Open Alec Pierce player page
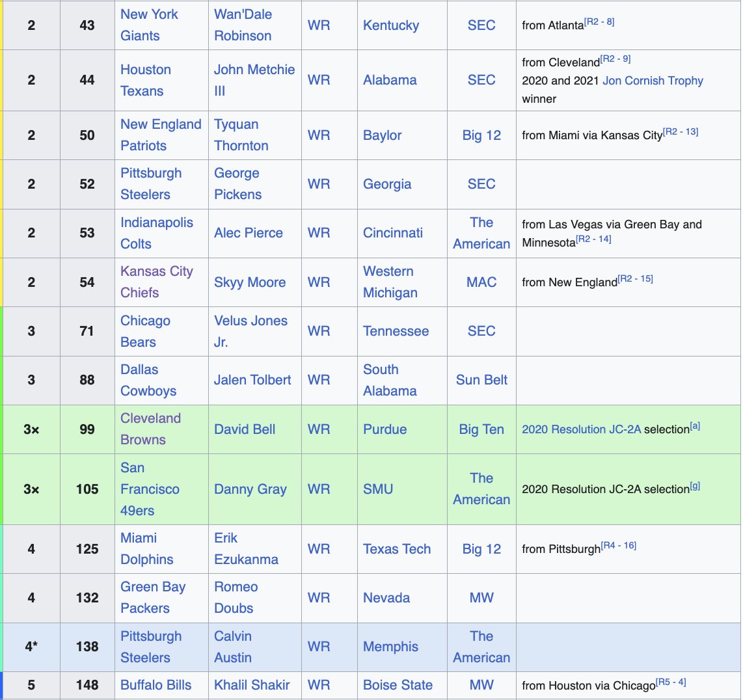 click(248, 233)
